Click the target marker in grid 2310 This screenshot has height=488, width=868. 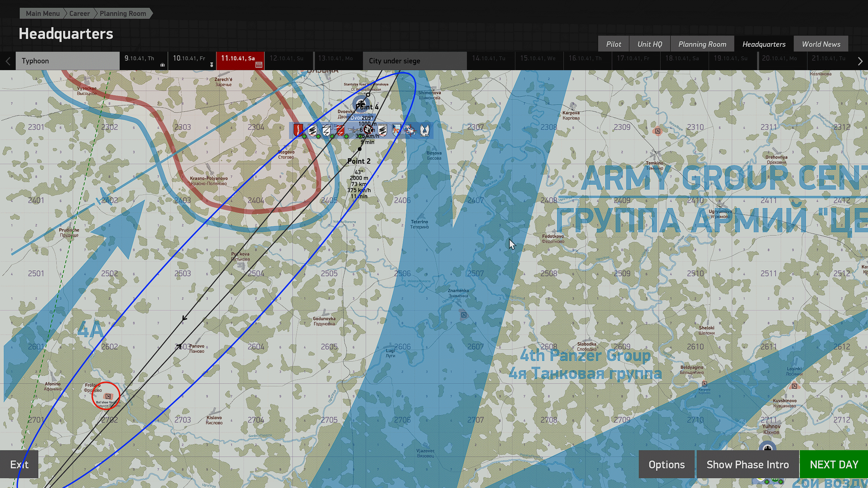(657, 131)
